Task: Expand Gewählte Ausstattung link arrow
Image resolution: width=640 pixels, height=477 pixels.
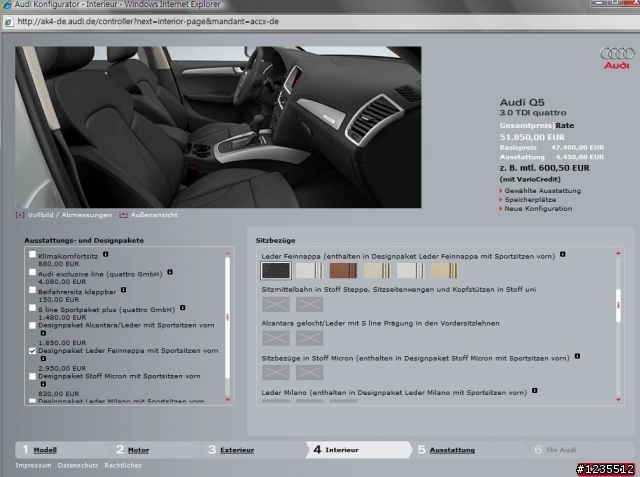Action: (501, 191)
